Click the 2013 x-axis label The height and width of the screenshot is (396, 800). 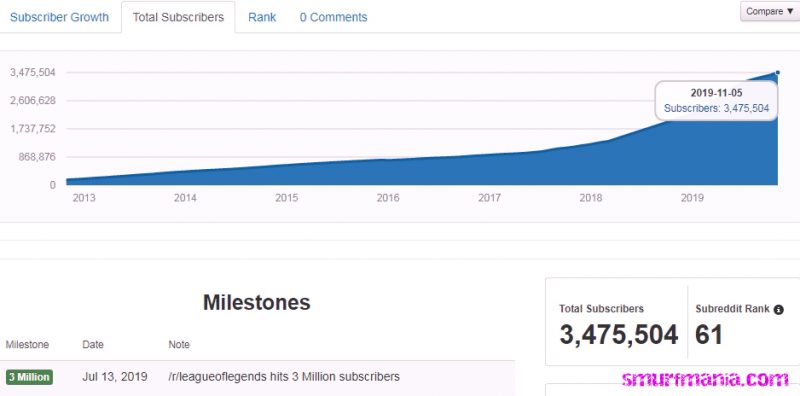pos(84,198)
